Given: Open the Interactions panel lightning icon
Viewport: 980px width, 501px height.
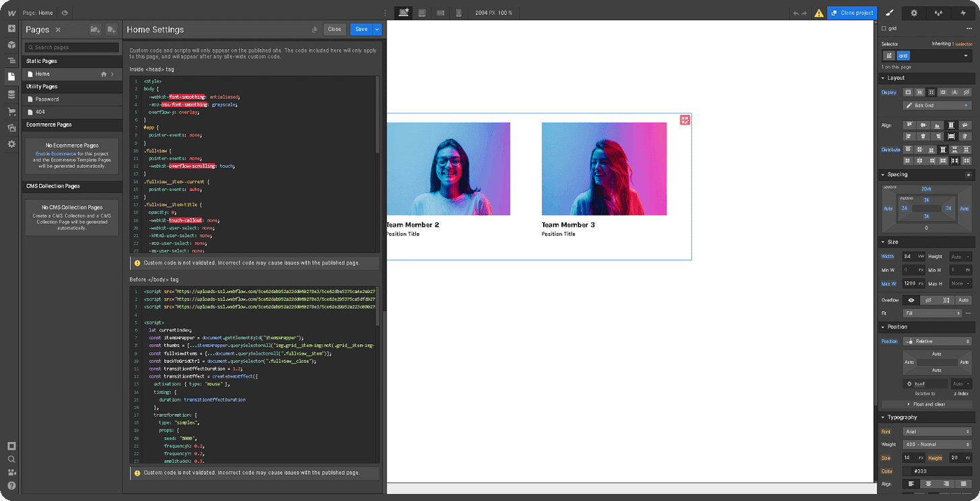Looking at the screenshot, I should coord(965,13).
